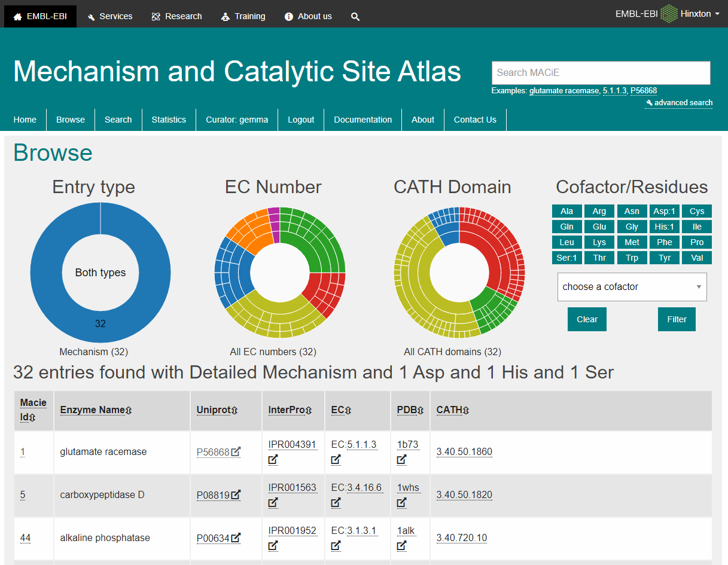Click the magnifier search icon in top bar
Viewport: 728px width, 565px height.
(355, 17)
